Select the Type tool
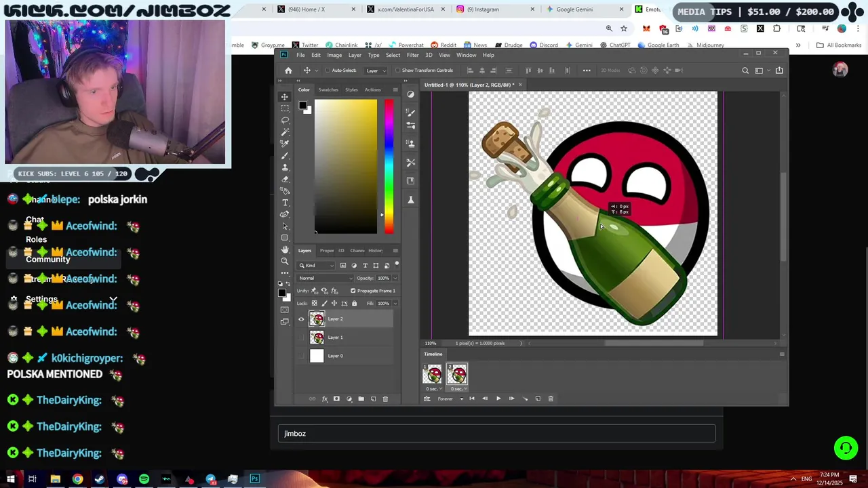Image resolution: width=868 pixels, height=488 pixels. tap(285, 203)
